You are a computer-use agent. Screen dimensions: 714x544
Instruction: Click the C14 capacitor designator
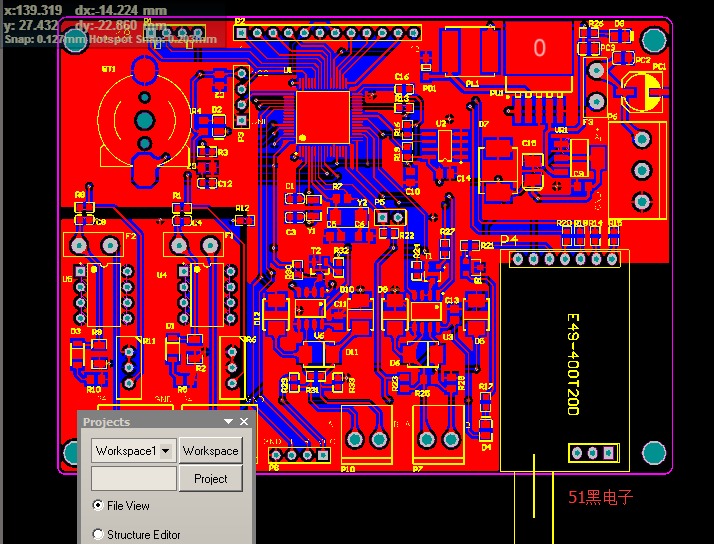pyautogui.click(x=464, y=178)
